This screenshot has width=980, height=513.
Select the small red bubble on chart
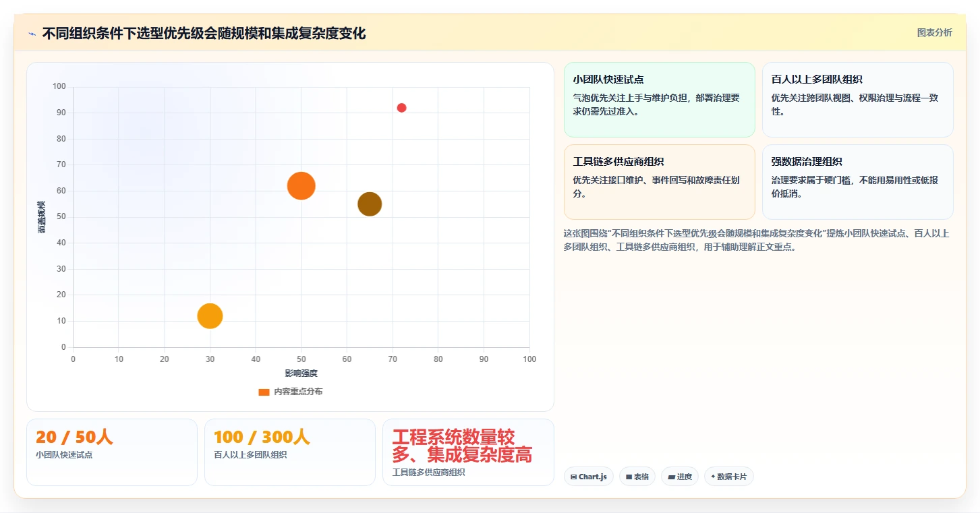401,108
